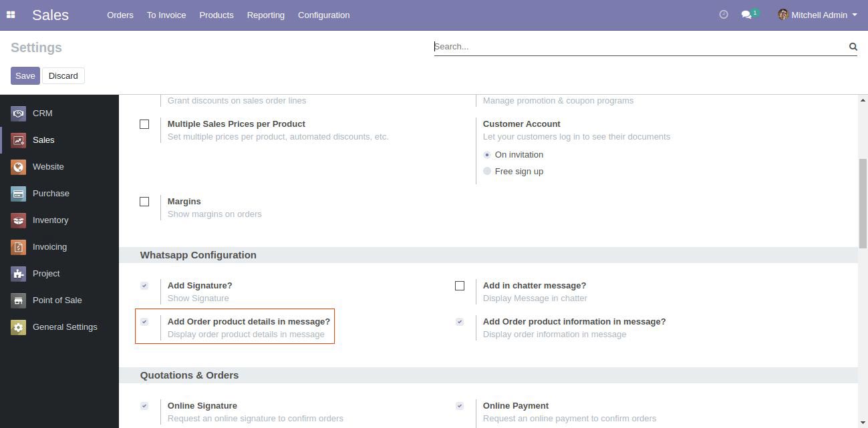Click the scrollbar up arrow

pos(863,100)
